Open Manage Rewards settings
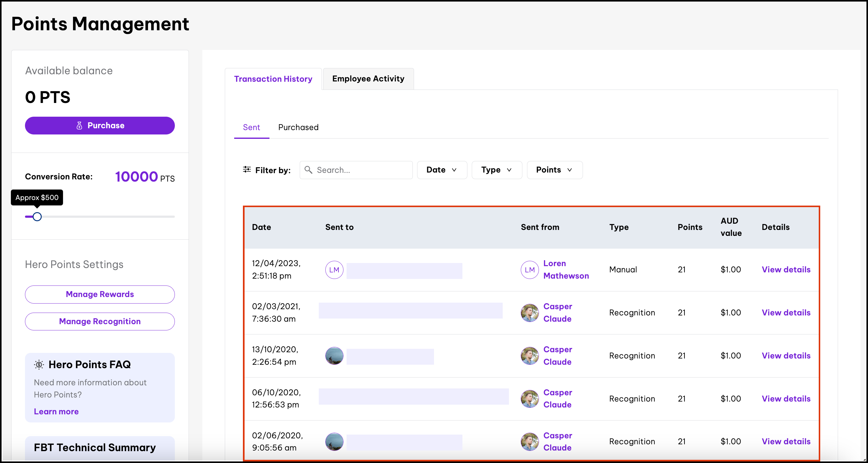Screen dimensions: 868x463 (100, 294)
